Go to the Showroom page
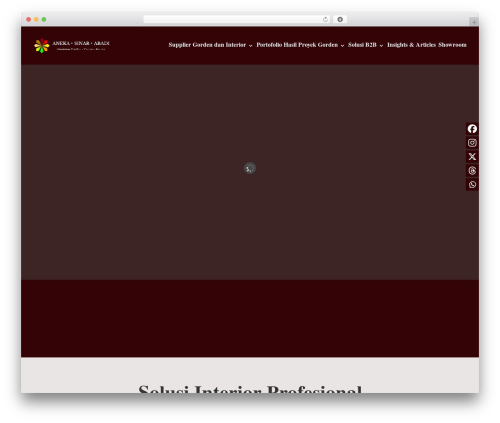This screenshot has width=500, height=423. coord(452,45)
